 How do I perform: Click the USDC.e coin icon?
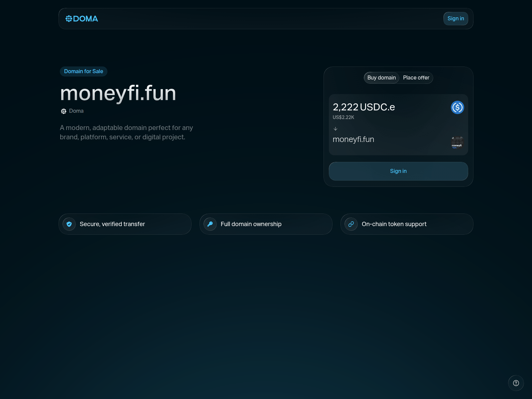pyautogui.click(x=457, y=107)
